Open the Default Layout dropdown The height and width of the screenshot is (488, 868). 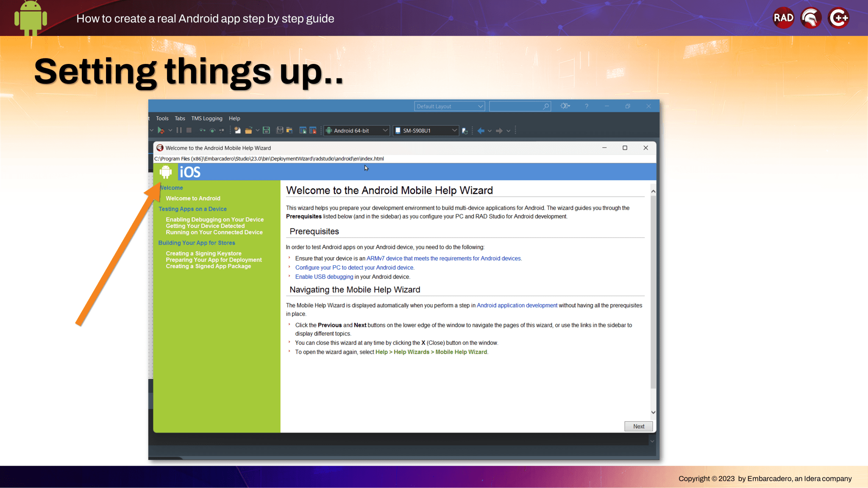click(x=450, y=106)
